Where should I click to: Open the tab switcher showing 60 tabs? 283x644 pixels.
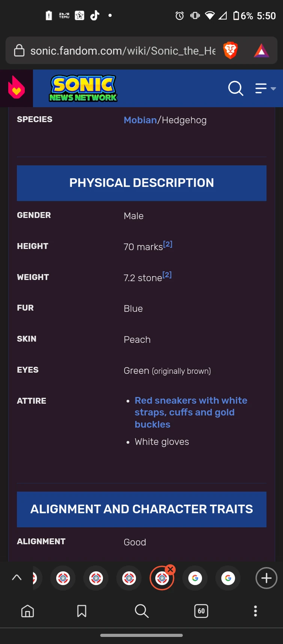pos(201,611)
